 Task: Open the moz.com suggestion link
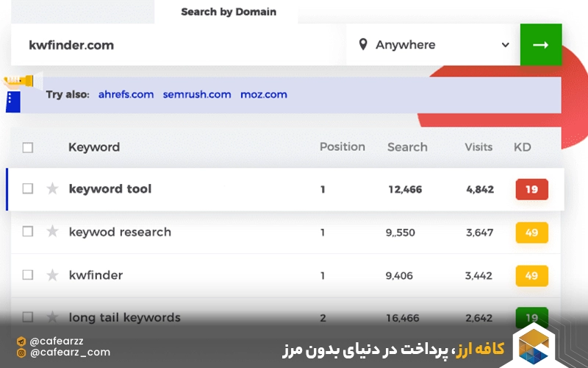tap(264, 94)
